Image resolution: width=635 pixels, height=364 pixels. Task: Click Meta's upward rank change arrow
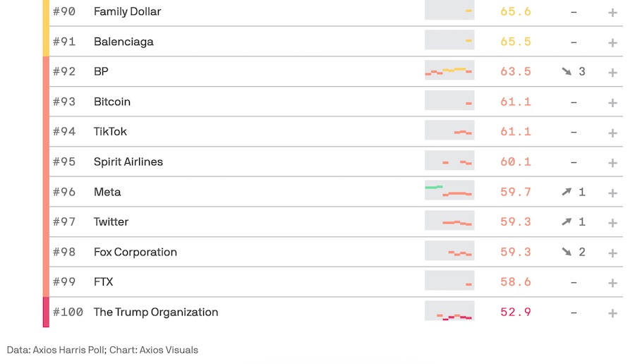pos(566,192)
